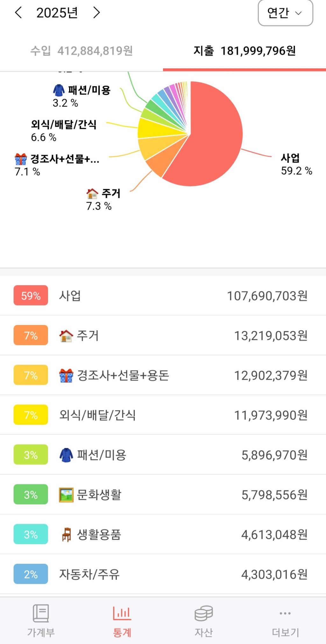The width and height of the screenshot is (326, 644).
Task: Click the blue coat icon beside 패션/미용 in the list
Action: (66, 455)
